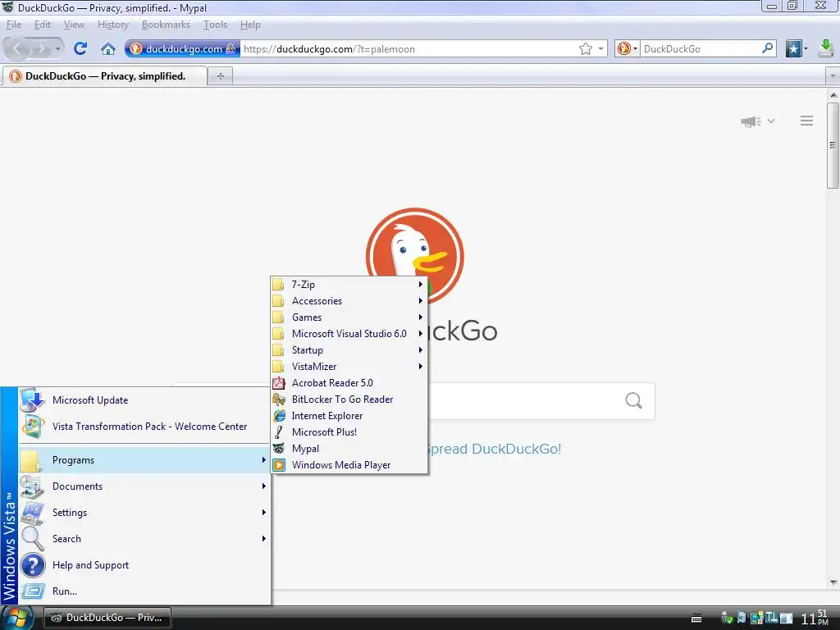Open the History menu
840x630 pixels.
click(x=113, y=25)
